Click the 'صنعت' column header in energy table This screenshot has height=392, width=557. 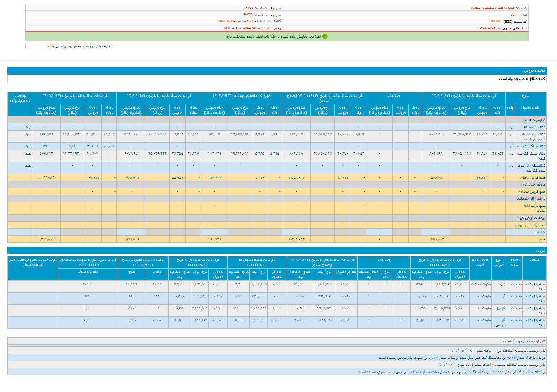534,260
